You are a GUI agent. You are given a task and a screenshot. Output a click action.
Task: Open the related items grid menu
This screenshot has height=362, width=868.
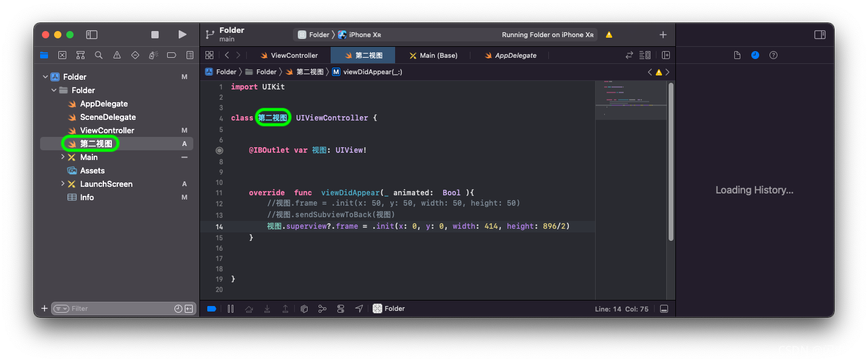point(210,55)
